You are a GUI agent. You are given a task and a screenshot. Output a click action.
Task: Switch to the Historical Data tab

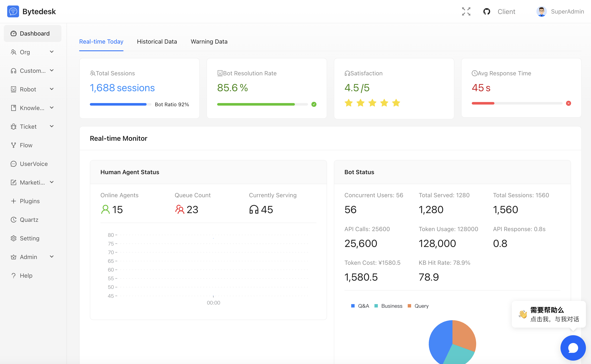tap(157, 42)
